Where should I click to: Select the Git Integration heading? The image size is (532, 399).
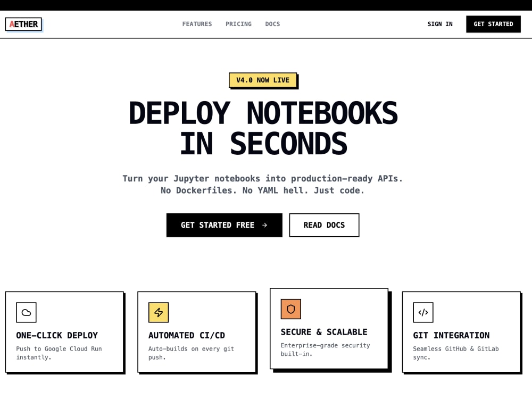pyautogui.click(x=451, y=335)
